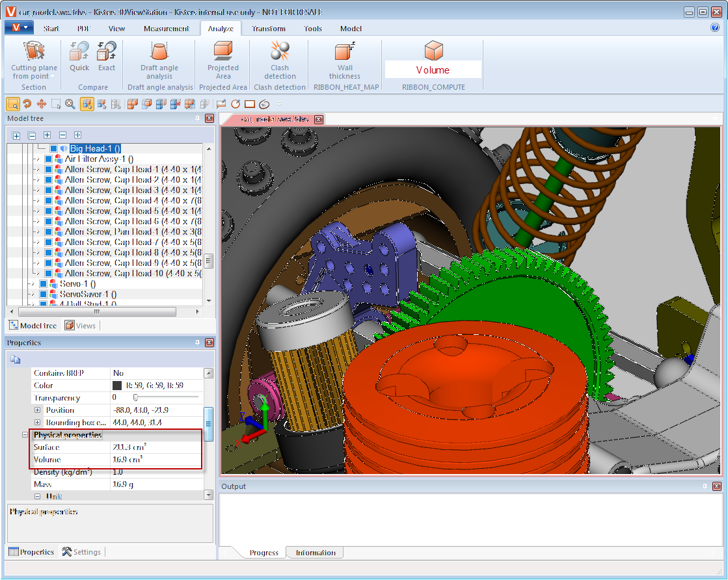Open the Measurement ribbon tab
This screenshot has width=728, height=580.
pyautogui.click(x=166, y=29)
